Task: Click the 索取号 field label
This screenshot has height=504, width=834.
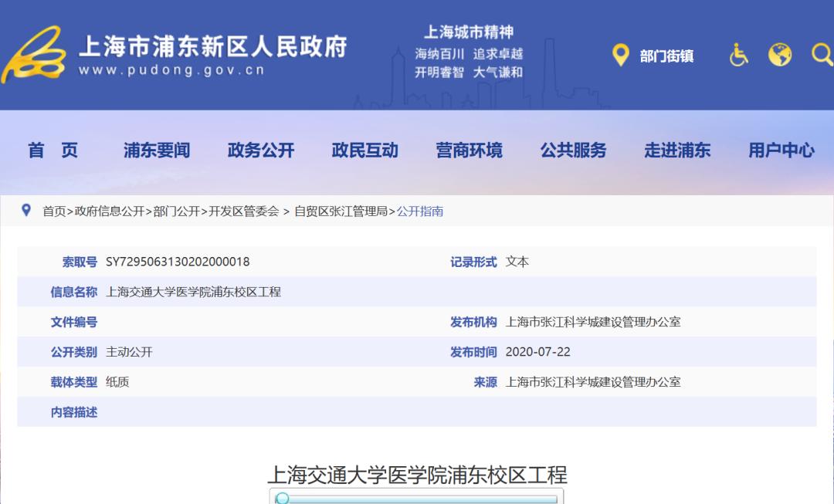Action: [80, 262]
